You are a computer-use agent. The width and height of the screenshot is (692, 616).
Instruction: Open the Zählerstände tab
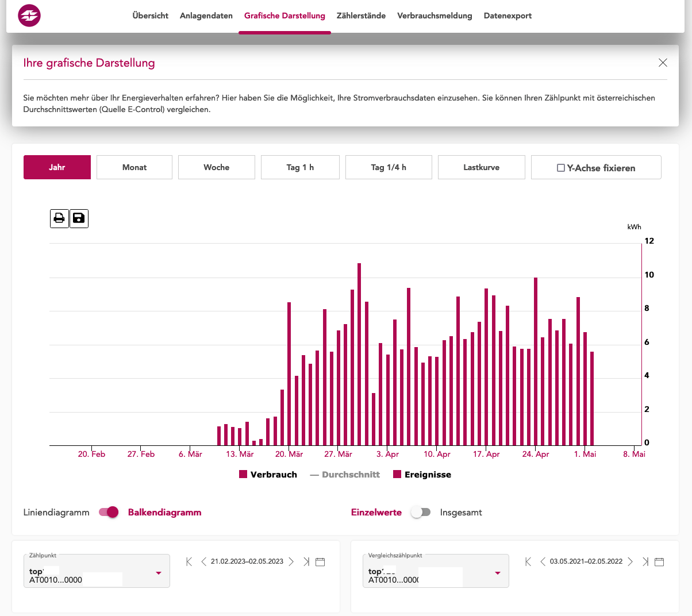pos(361,16)
